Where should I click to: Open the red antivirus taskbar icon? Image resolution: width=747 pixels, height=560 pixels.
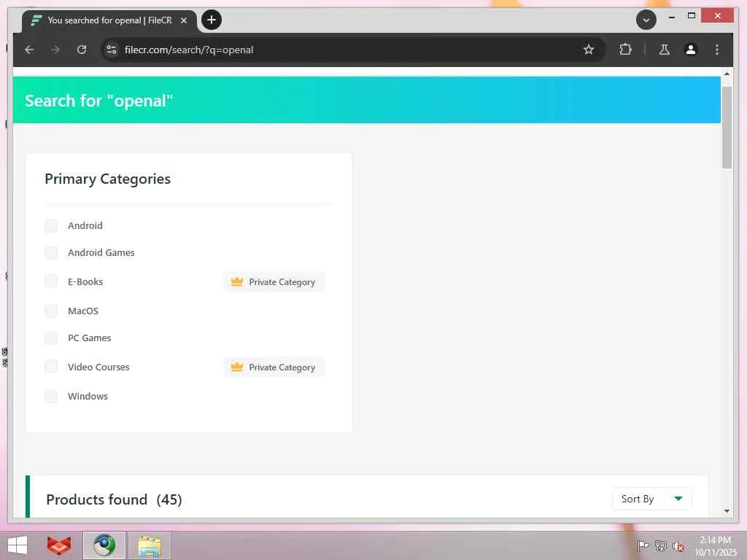point(59,545)
